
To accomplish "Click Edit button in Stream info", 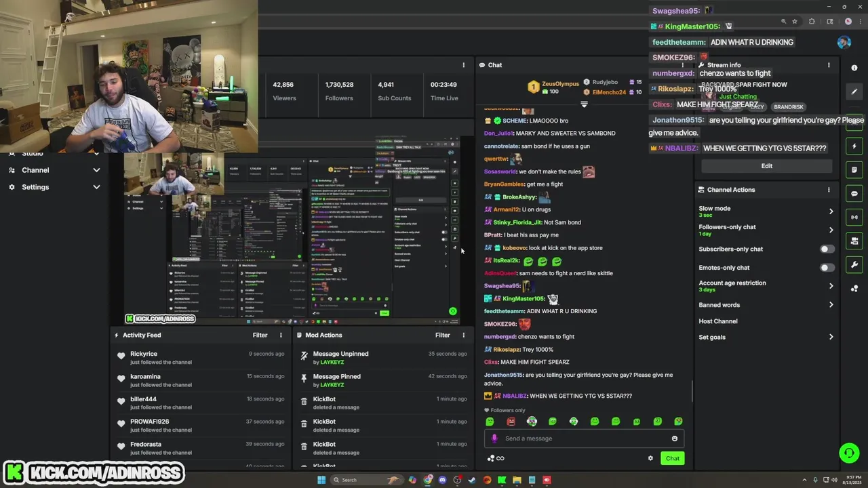I will [x=767, y=166].
